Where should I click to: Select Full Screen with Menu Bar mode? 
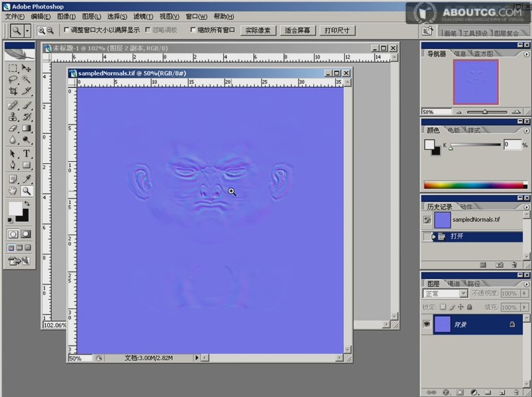point(20,248)
